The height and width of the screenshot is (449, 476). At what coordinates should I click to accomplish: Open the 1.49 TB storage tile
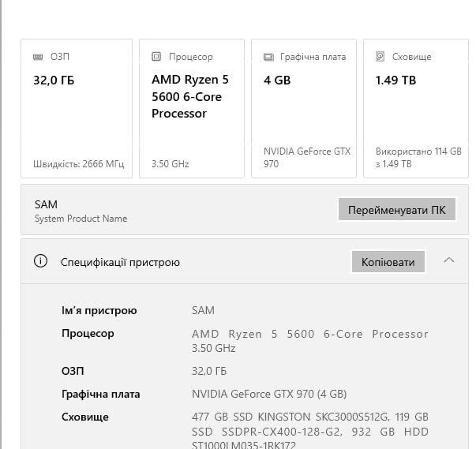(418, 109)
